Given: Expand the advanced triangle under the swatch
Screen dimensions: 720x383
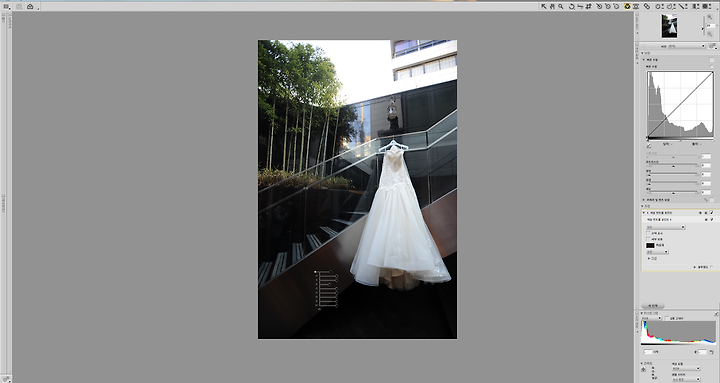Looking at the screenshot, I should (649, 259).
